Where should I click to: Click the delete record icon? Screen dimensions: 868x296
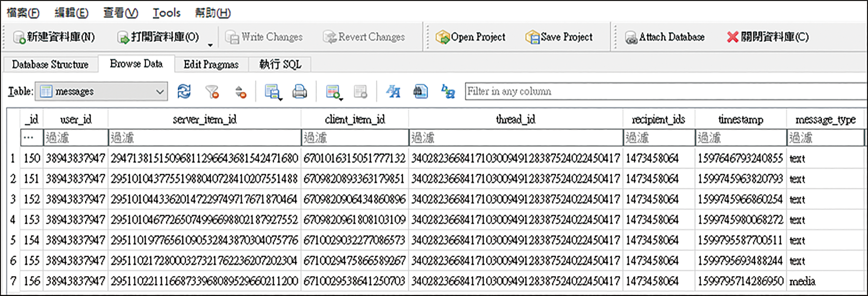pos(360,91)
